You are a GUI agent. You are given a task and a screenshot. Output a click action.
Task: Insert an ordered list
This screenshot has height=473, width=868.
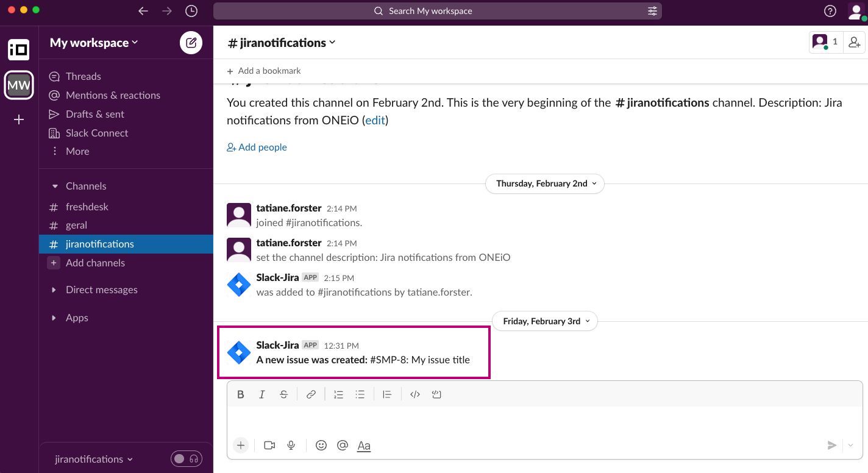338,394
